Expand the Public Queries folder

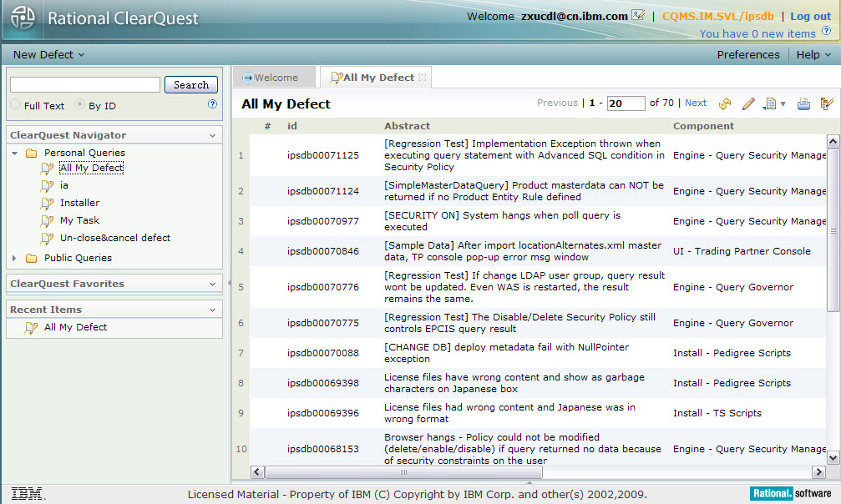click(x=14, y=259)
